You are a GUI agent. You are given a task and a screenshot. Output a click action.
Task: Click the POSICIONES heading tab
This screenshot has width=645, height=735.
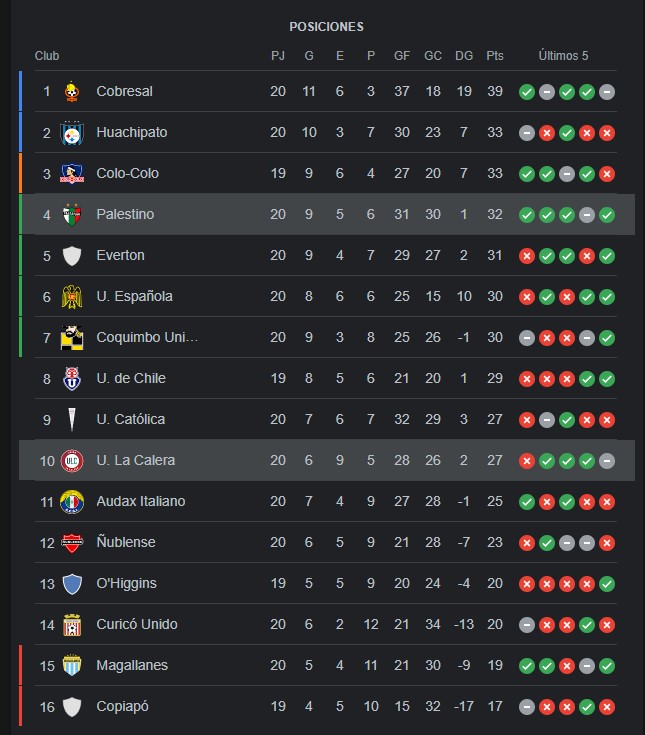click(326, 27)
